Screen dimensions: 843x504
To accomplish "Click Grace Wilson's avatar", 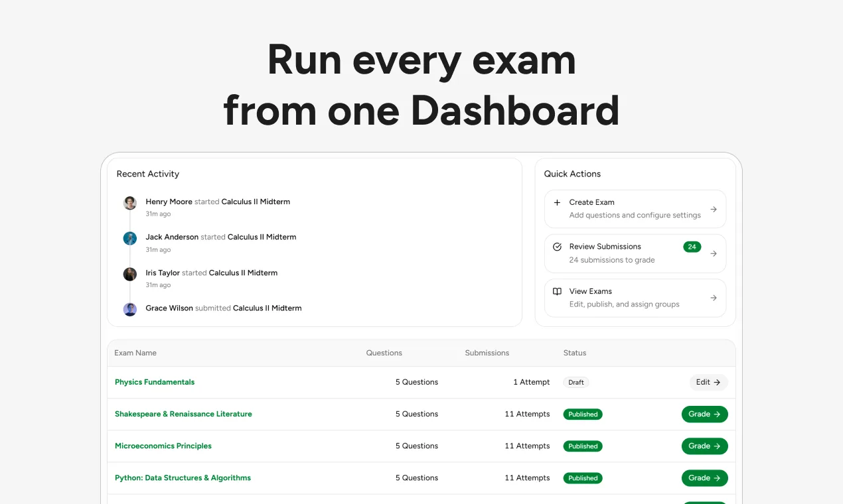I will tap(130, 309).
